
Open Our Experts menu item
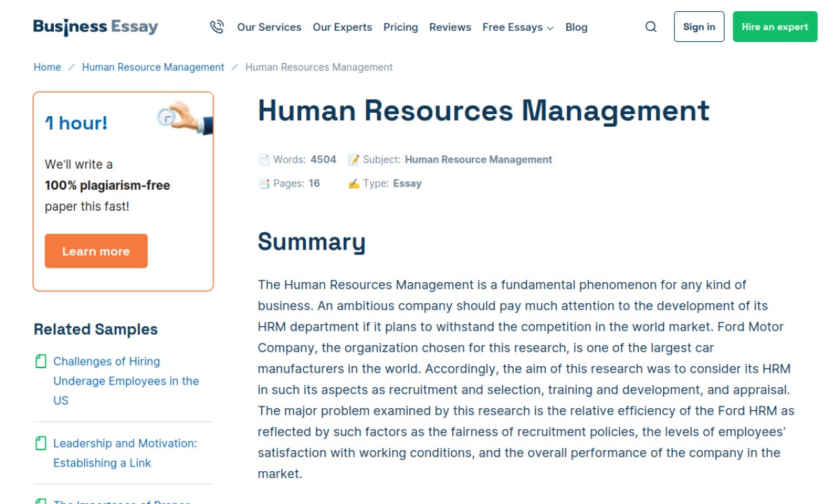pos(343,27)
